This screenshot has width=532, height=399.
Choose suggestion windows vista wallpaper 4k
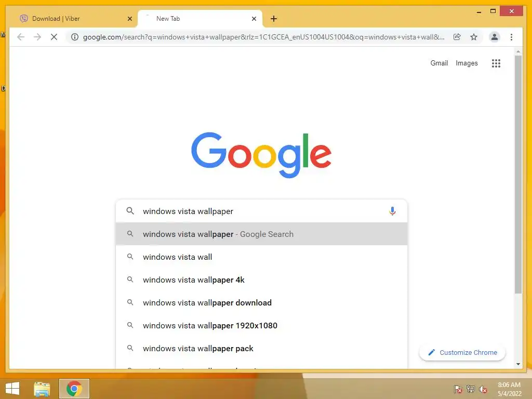262,280
